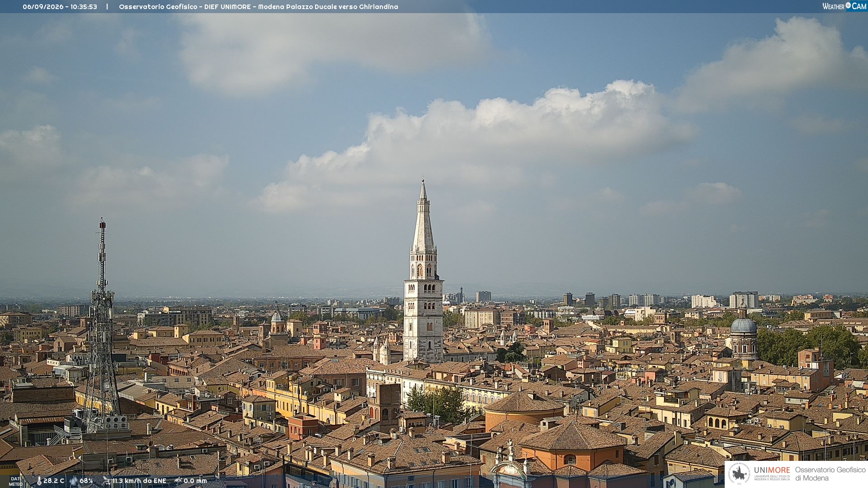This screenshot has width=868, height=488.
Task: Click the UNIMORE wordmark text
Action: pos(772,470)
